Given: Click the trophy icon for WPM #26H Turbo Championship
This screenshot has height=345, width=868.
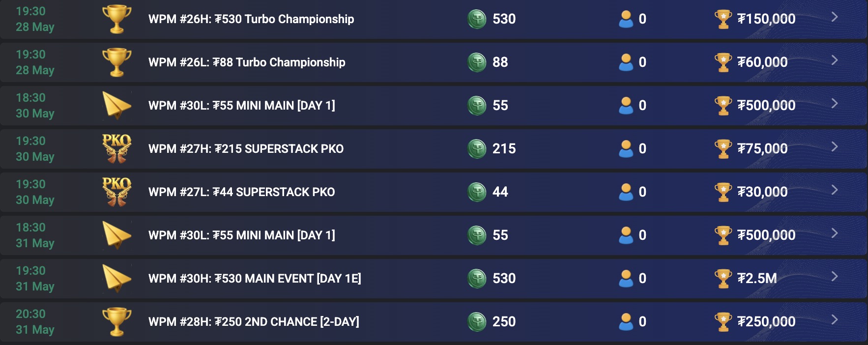Looking at the screenshot, I should click(117, 19).
